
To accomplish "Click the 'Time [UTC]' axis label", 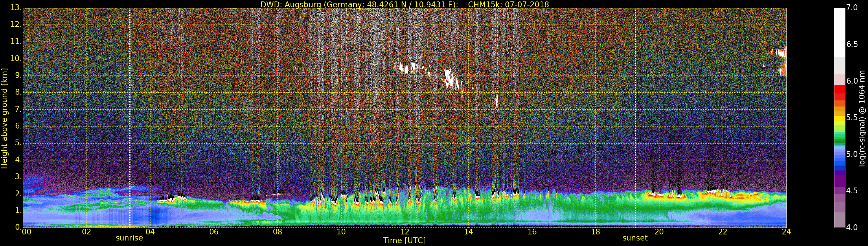I will click(404, 240).
